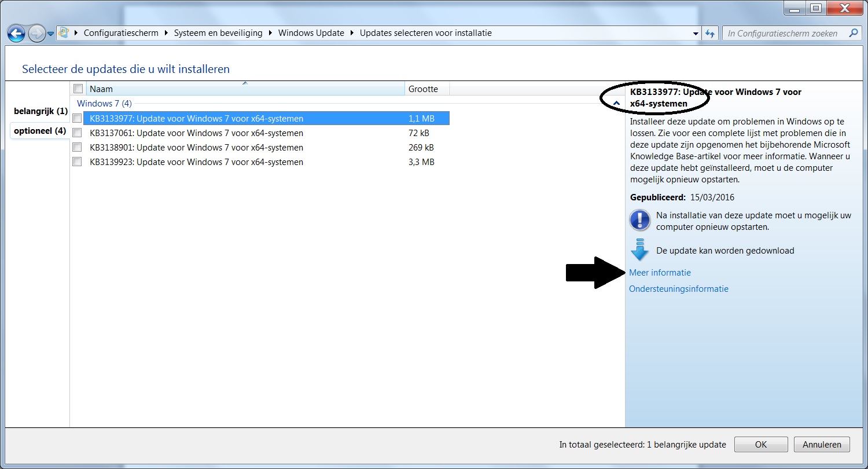868x469 pixels.
Task: Click the blue download arrow icon
Action: [x=639, y=250]
